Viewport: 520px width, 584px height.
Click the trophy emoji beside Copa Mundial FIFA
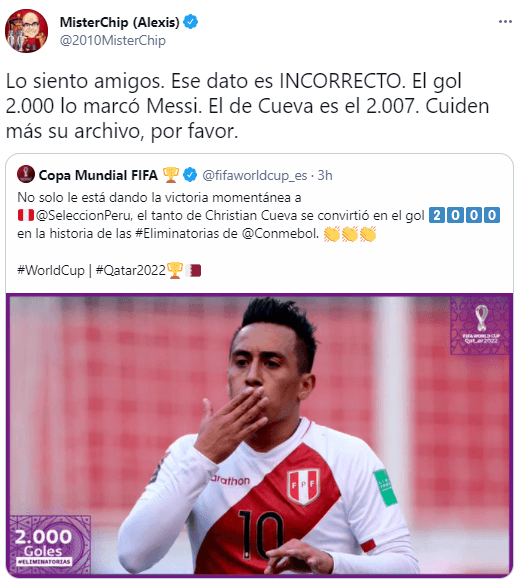[x=171, y=175]
